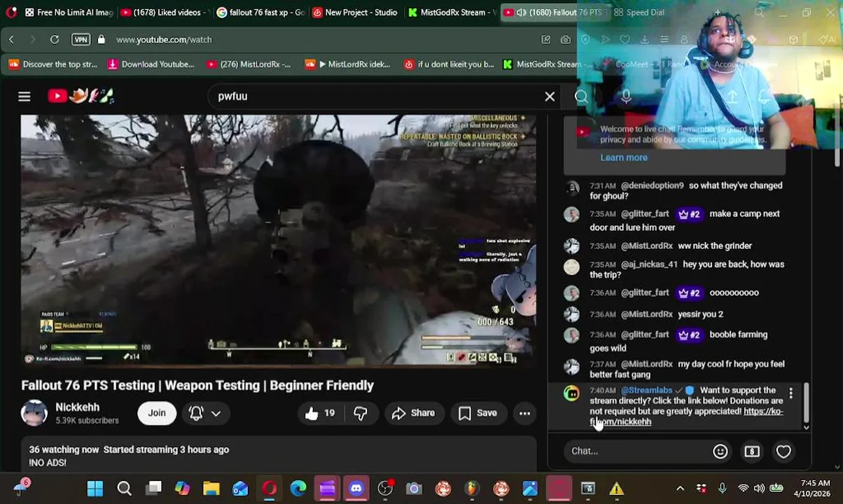Jump to the bottom of chat scrollbar arrow
This screenshot has width=843, height=504.
click(x=806, y=427)
